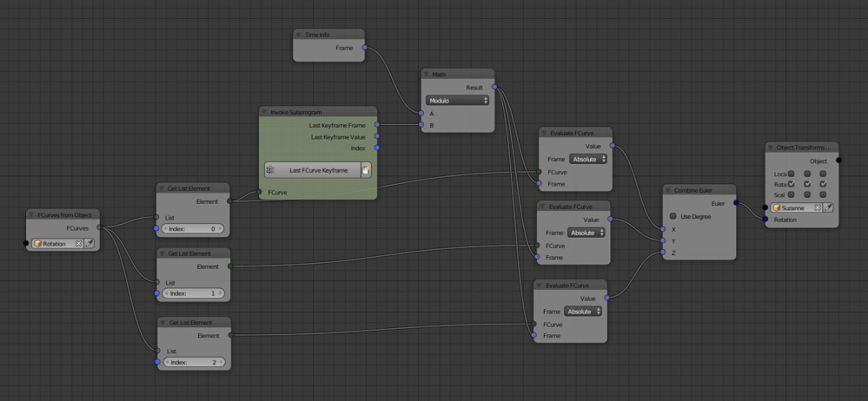The width and height of the screenshot is (868, 401).
Task: Click Index output socket on Invoke Subprogram
Action: 377,147
